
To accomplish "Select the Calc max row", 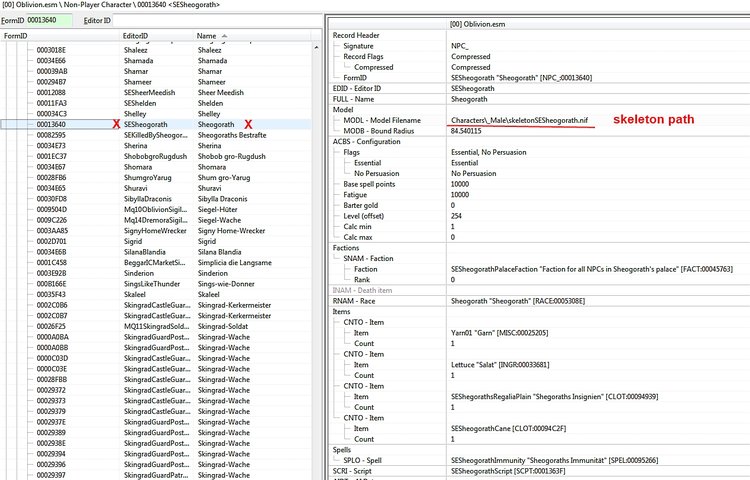I will point(539,237).
